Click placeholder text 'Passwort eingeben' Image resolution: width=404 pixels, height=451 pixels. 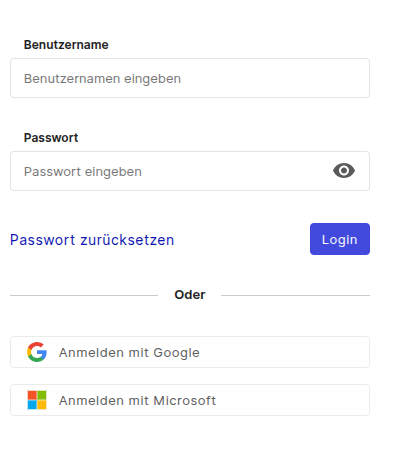click(x=83, y=172)
